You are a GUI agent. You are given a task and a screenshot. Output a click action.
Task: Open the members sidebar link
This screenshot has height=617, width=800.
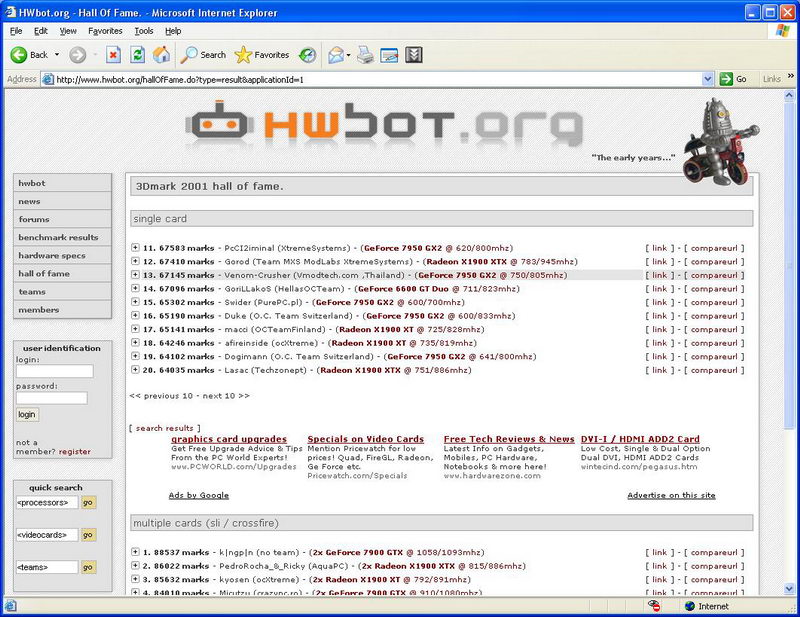62,310
